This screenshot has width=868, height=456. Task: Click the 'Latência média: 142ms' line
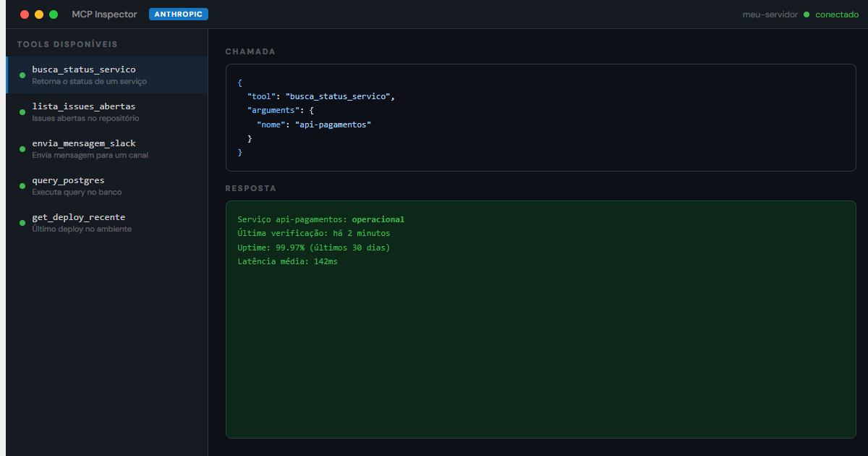[x=288, y=261]
